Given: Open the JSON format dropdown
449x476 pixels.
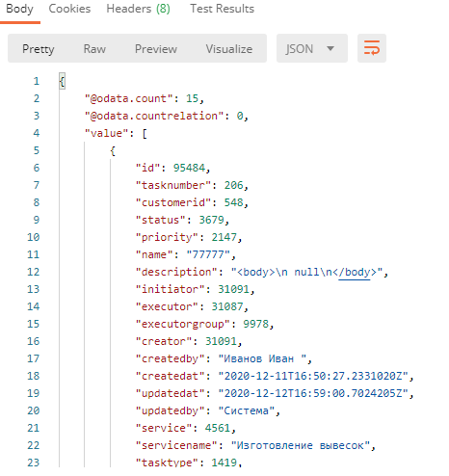Looking at the screenshot, I should tap(311, 48).
